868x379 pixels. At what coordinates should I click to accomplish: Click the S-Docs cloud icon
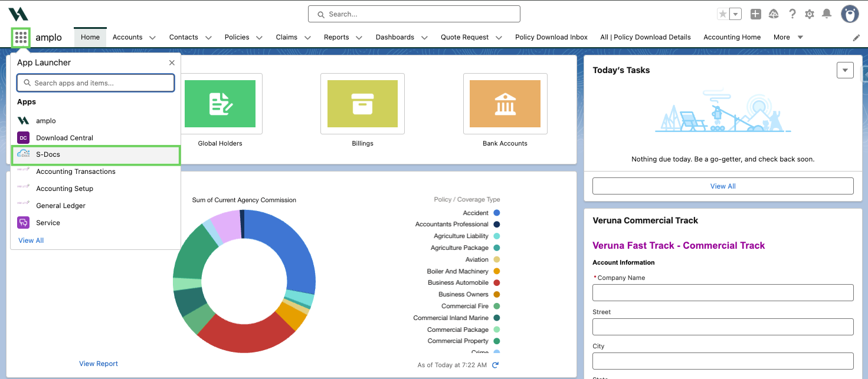coord(23,154)
